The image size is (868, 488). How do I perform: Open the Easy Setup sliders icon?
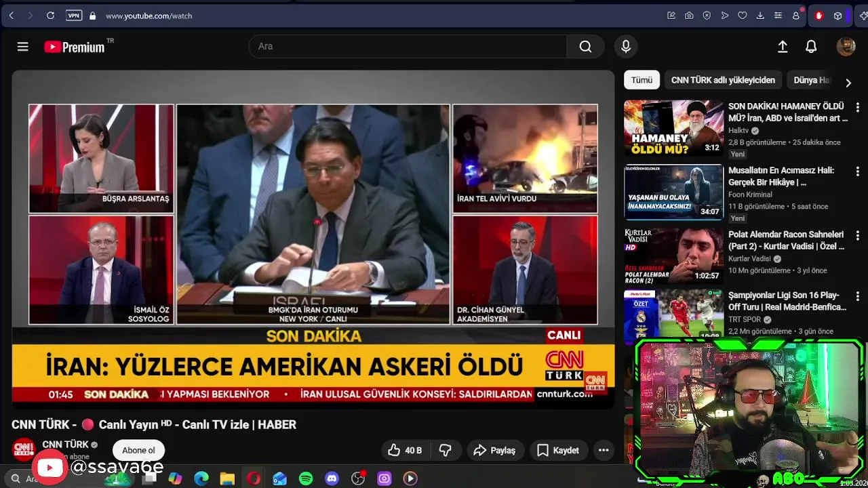[x=778, y=16]
